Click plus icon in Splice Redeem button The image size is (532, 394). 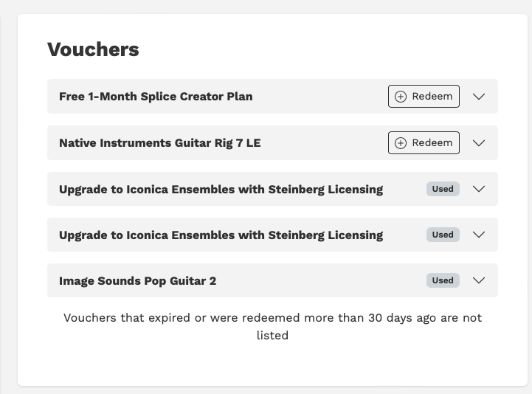click(401, 97)
